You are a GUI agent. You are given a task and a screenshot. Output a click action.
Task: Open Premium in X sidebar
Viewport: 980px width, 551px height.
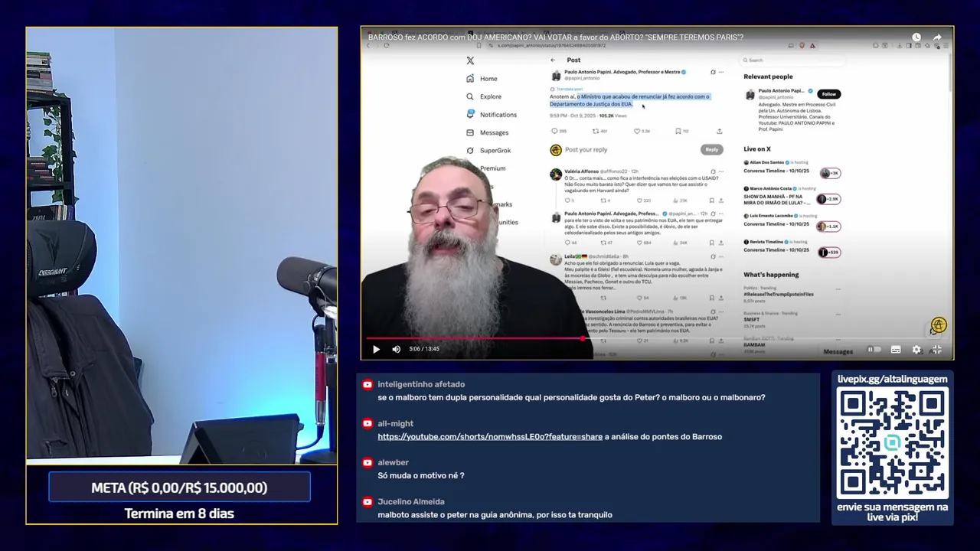point(492,168)
